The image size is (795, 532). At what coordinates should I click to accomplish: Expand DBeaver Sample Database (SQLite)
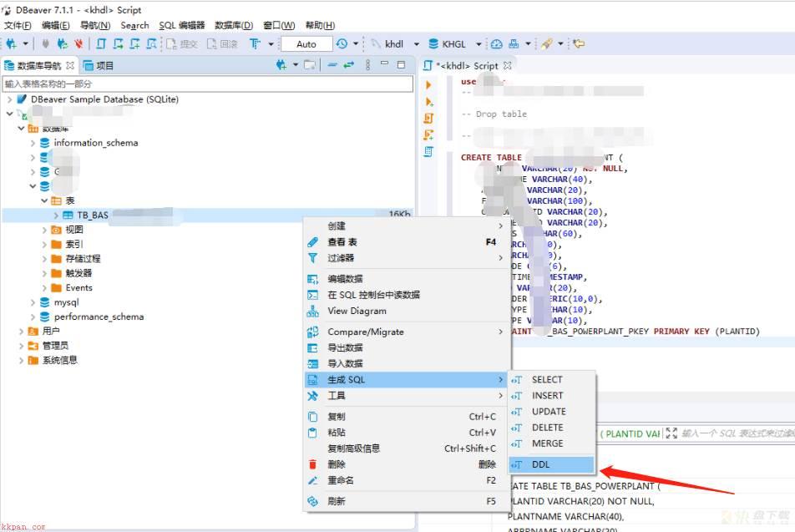point(10,99)
